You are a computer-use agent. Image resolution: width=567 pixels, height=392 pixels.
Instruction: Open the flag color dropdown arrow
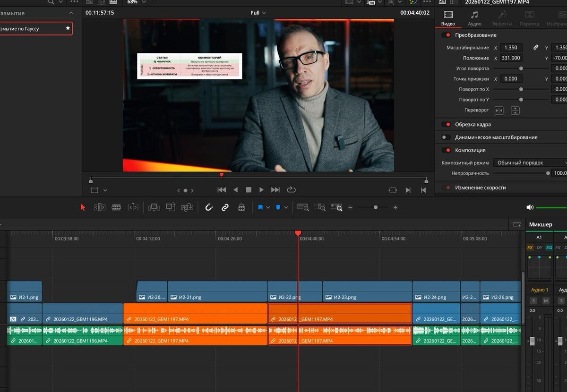(268, 207)
